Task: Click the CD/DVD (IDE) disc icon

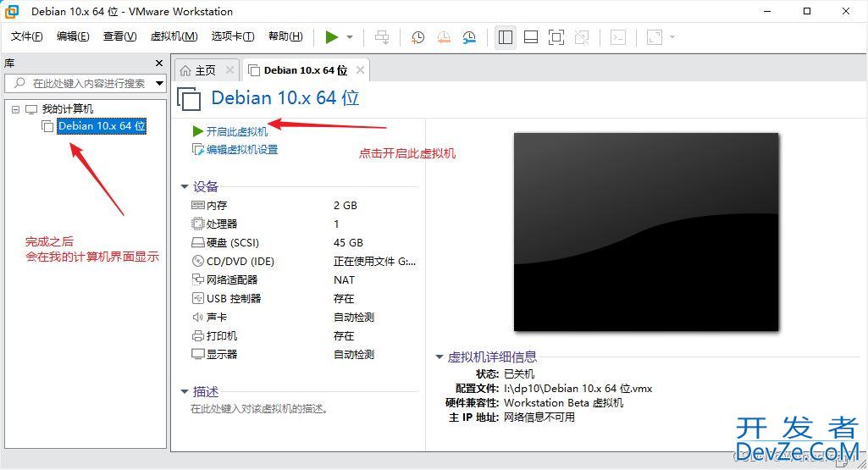Action: pos(197,261)
